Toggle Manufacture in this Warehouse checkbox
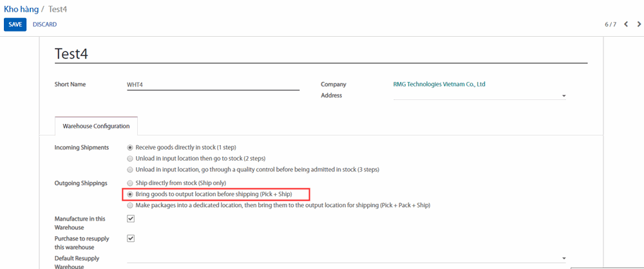Screen dimensions: 644x269 (x=131, y=219)
